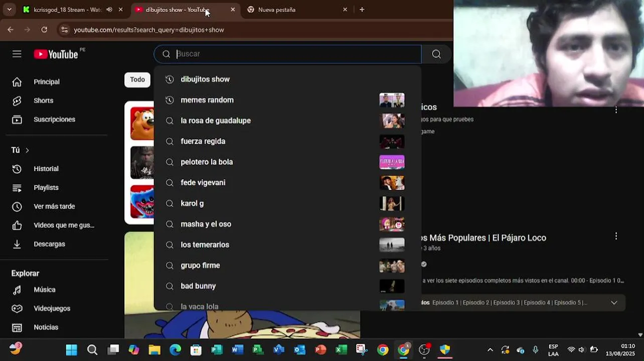
Task: Open Excel from the taskbar
Action: click(x=341, y=350)
